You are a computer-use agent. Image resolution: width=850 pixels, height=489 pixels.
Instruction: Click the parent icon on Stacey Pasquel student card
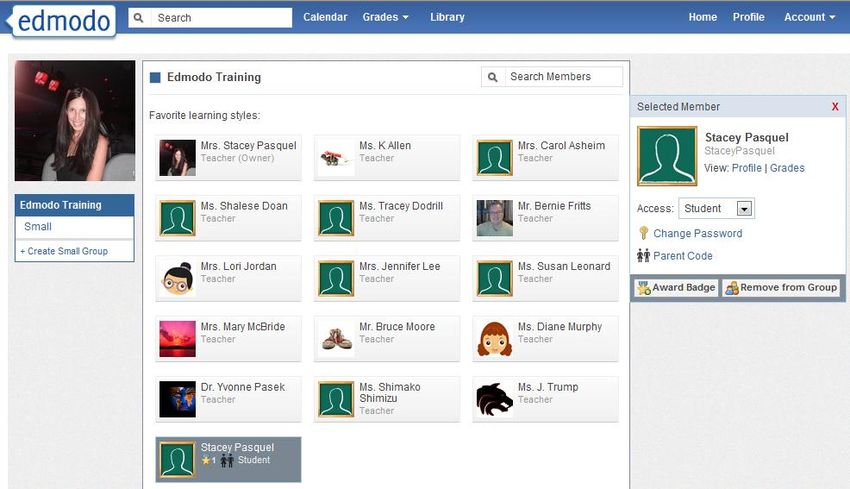click(x=227, y=460)
